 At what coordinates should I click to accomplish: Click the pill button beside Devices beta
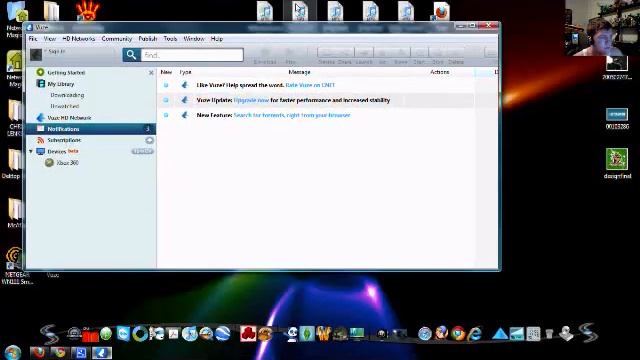(142, 151)
